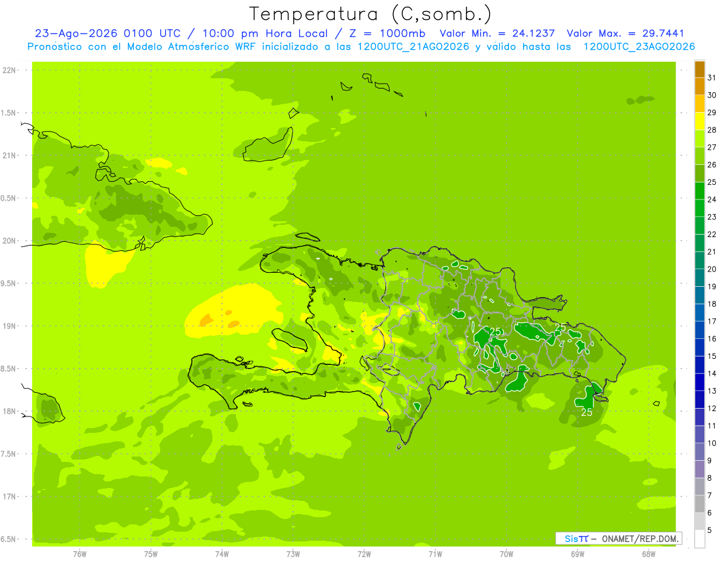Screen dimensions: 728x562
Task: Select the 'Valor Min. = 24.1237' value
Action: coord(497,33)
